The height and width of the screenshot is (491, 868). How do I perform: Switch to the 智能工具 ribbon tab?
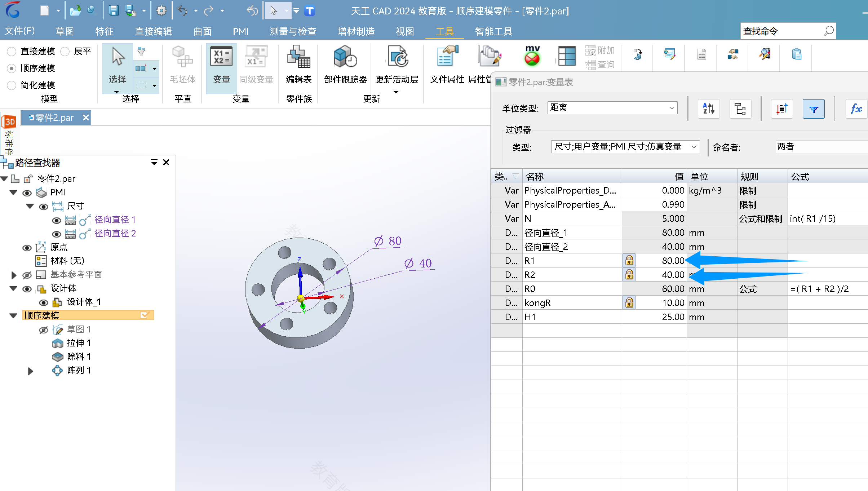click(x=493, y=31)
